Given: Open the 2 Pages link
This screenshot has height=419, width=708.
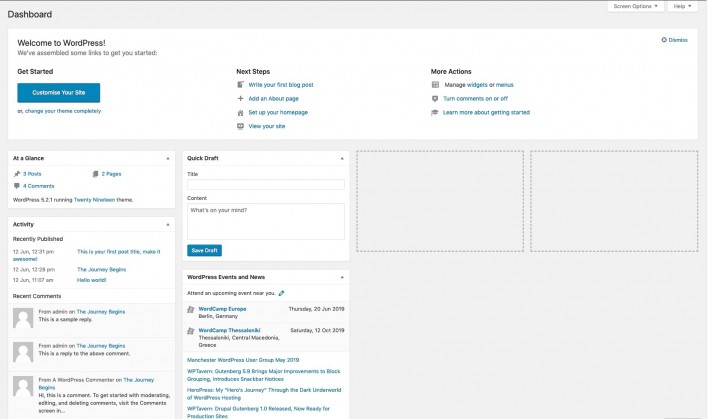Looking at the screenshot, I should pyautogui.click(x=111, y=174).
